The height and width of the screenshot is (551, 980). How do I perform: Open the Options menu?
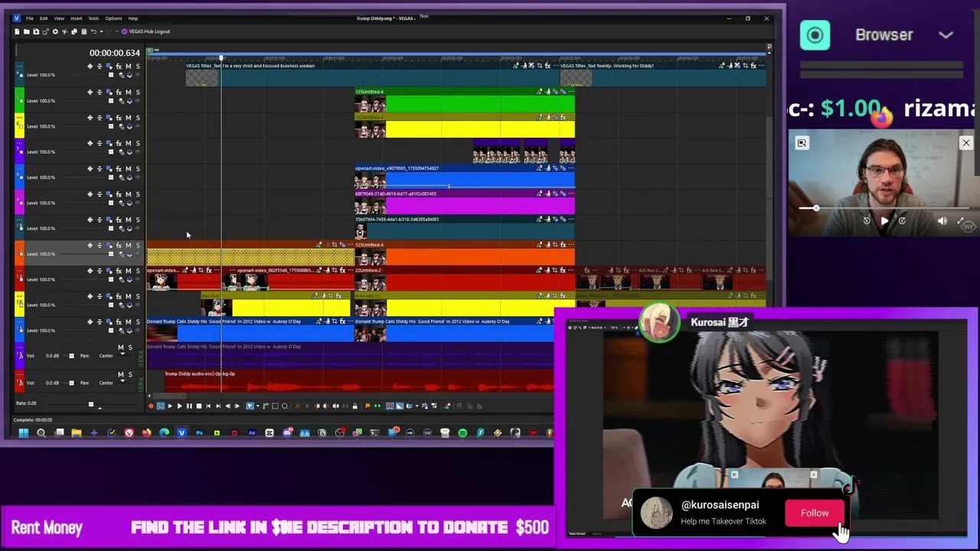tap(113, 18)
